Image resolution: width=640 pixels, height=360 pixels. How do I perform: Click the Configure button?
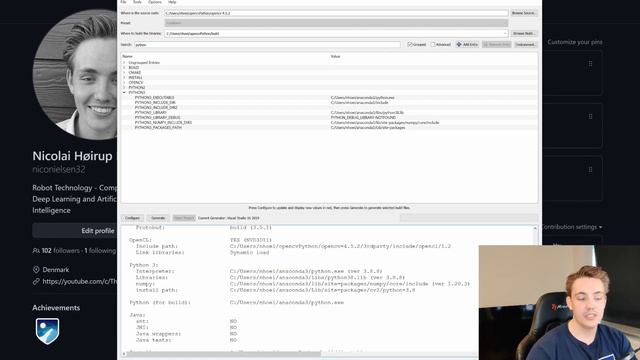click(x=132, y=218)
